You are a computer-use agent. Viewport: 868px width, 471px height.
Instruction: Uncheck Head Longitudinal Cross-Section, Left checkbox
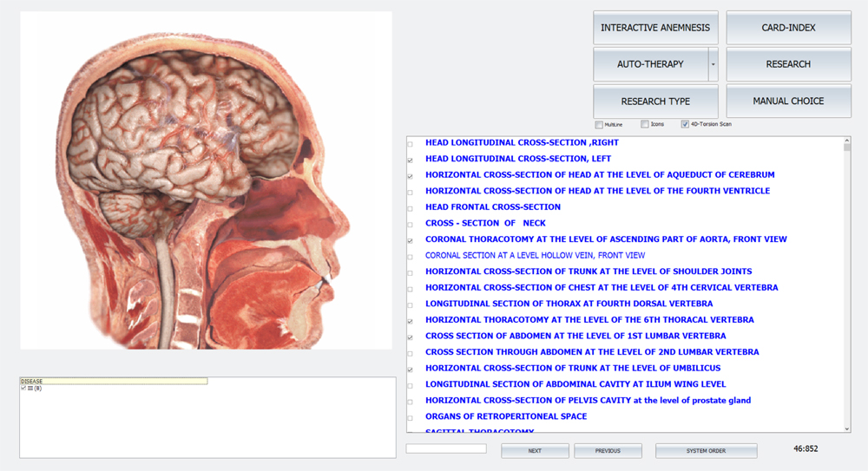click(411, 160)
